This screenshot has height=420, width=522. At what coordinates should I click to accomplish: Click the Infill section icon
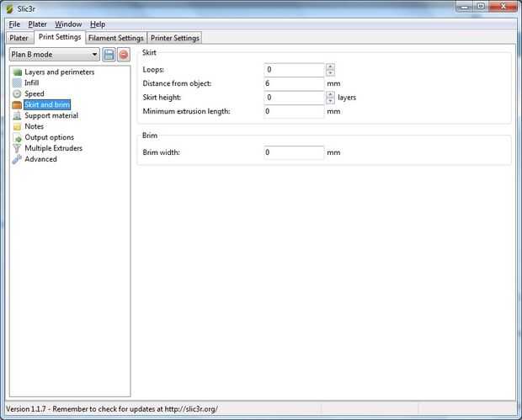(17, 82)
